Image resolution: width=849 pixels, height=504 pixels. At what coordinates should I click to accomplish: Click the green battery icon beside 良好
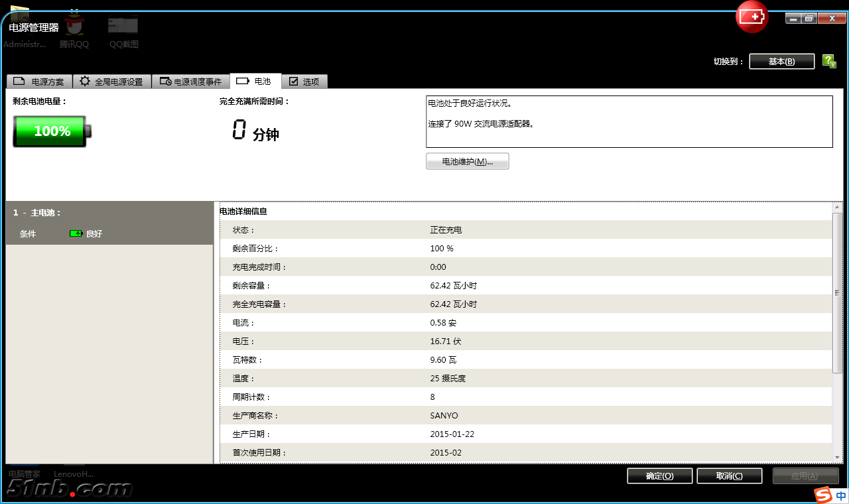pyautogui.click(x=76, y=233)
